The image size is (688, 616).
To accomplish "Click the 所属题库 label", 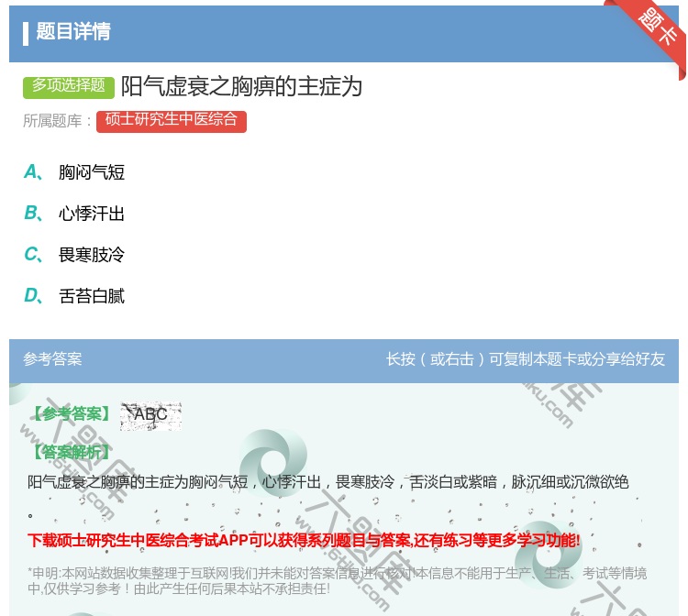I will 58,121.
